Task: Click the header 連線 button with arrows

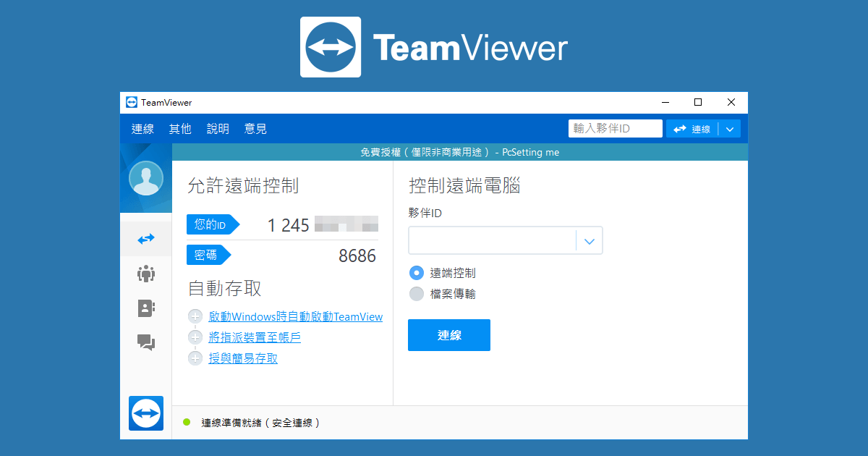Action: [692, 129]
